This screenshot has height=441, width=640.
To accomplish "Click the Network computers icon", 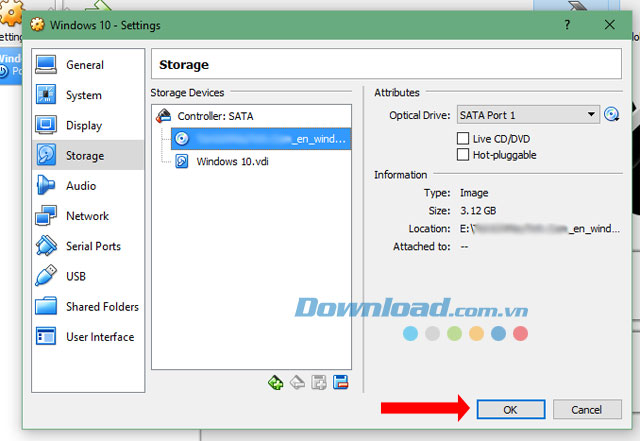I will (46, 215).
